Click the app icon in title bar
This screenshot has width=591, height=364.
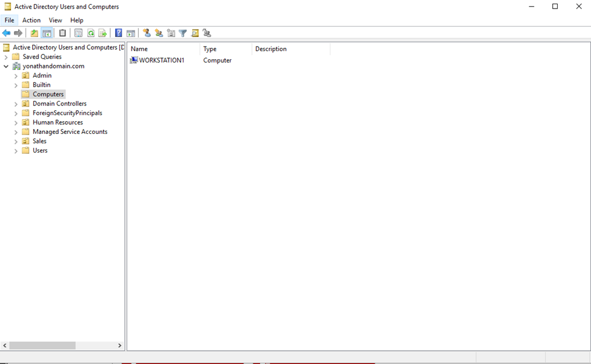point(7,7)
